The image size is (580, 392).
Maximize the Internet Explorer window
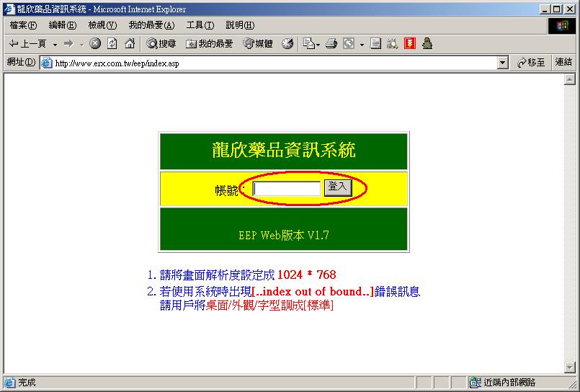click(x=557, y=9)
